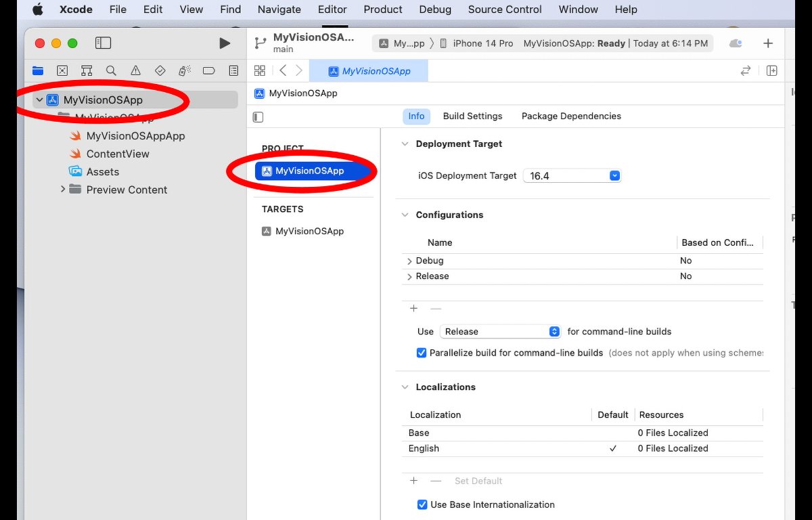Open the Source Control menu
This screenshot has height=520, width=812.
505,9
